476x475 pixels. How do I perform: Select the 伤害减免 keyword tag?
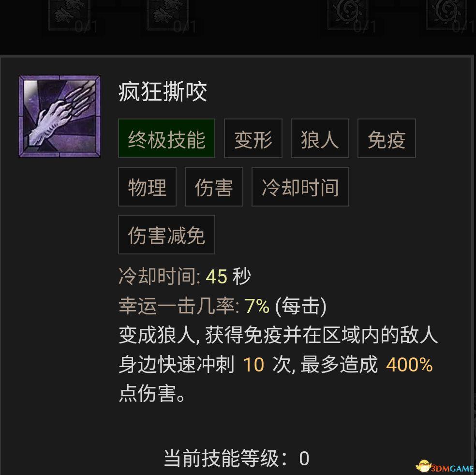point(167,235)
